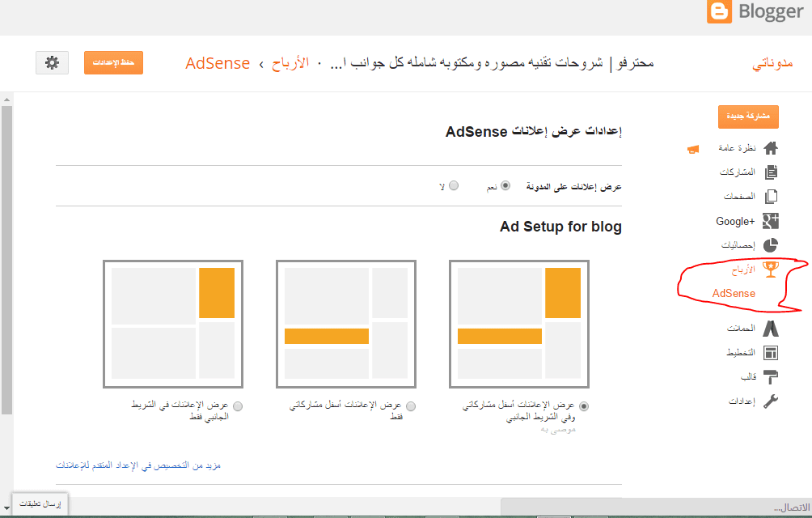Viewport: 812px width, 518px height.
Task: Click the Posts documents icon in sidebar
Action: click(771, 172)
